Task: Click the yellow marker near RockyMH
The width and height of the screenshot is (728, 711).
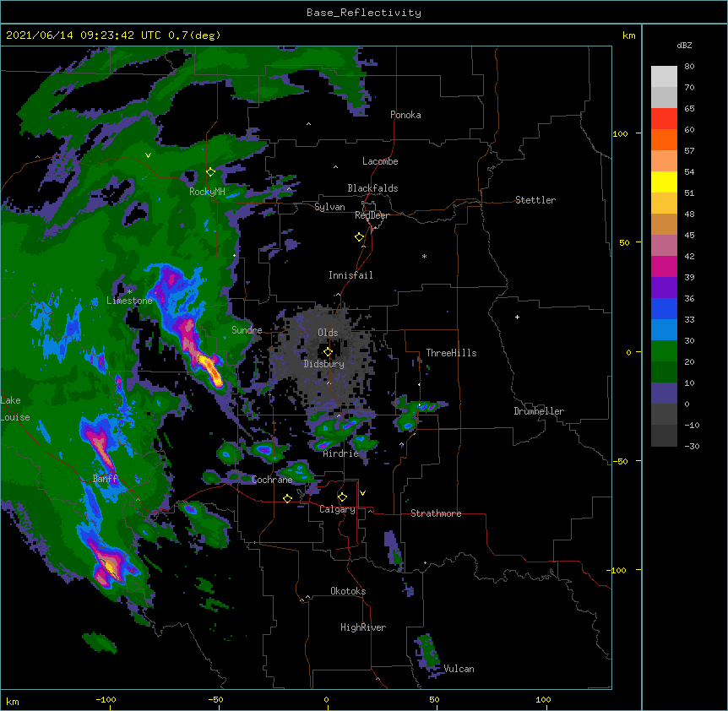Action: [x=211, y=172]
